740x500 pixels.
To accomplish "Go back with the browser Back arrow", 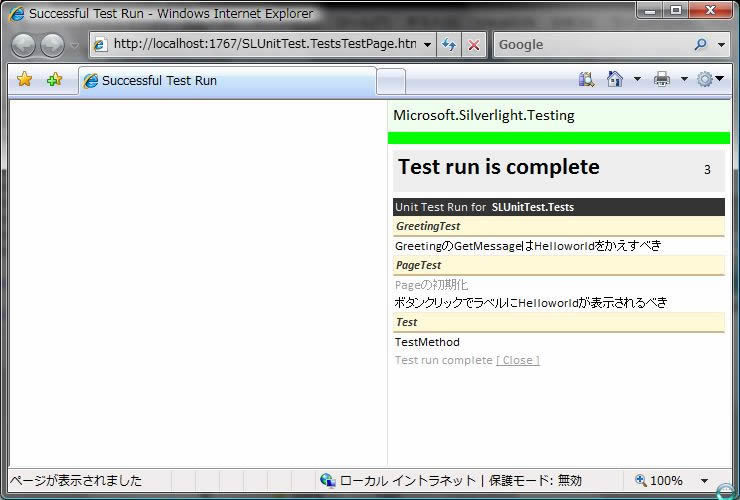I will click(x=23, y=45).
